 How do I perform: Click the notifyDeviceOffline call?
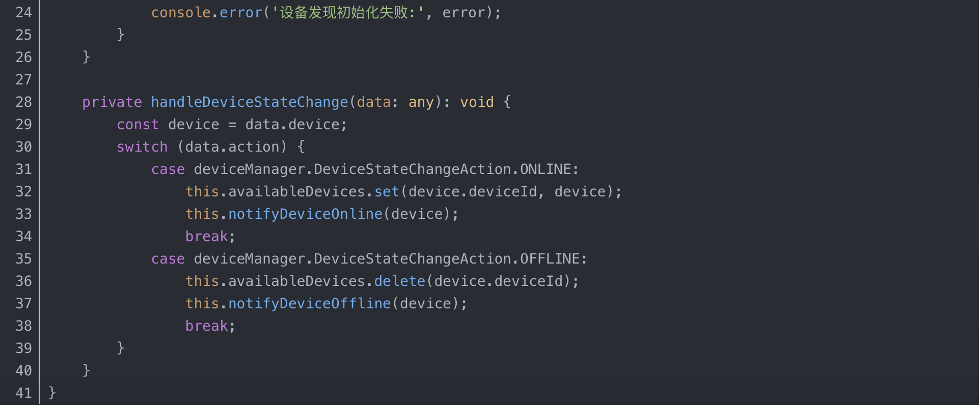(x=309, y=303)
